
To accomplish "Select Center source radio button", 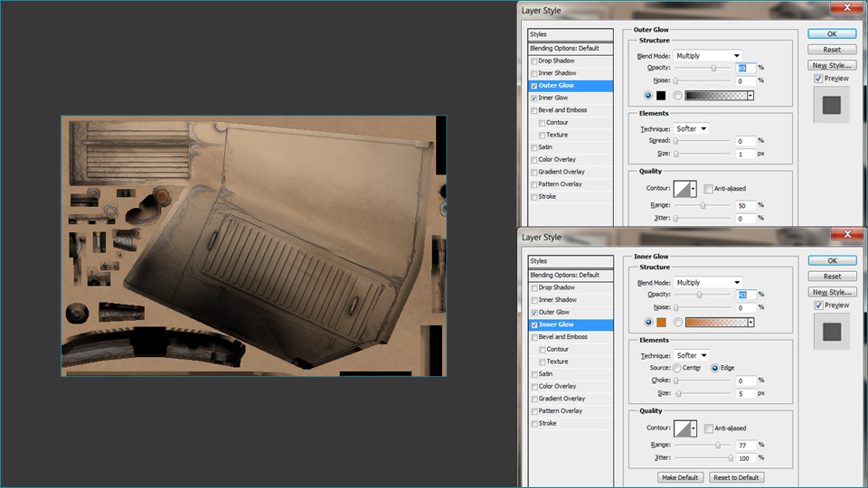I will [x=677, y=368].
